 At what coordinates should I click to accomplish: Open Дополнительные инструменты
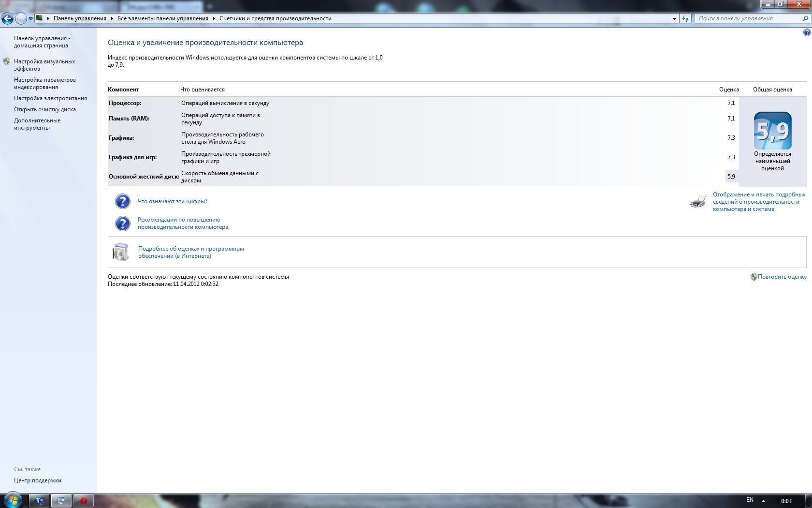point(37,124)
